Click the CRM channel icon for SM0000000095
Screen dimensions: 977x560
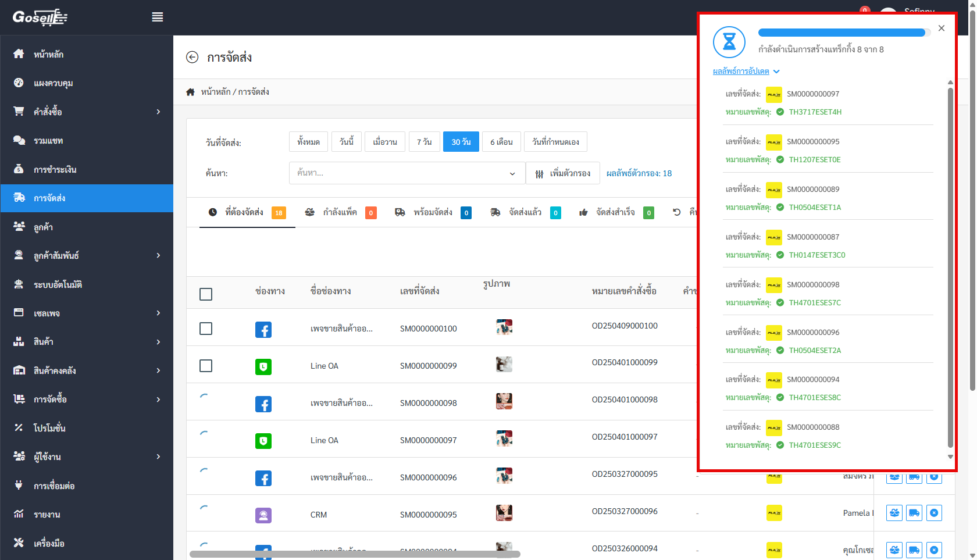pos(263,515)
